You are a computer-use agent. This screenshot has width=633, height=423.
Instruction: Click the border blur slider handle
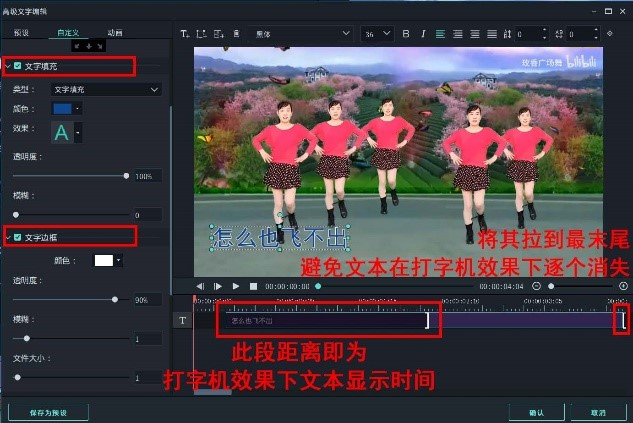27,338
